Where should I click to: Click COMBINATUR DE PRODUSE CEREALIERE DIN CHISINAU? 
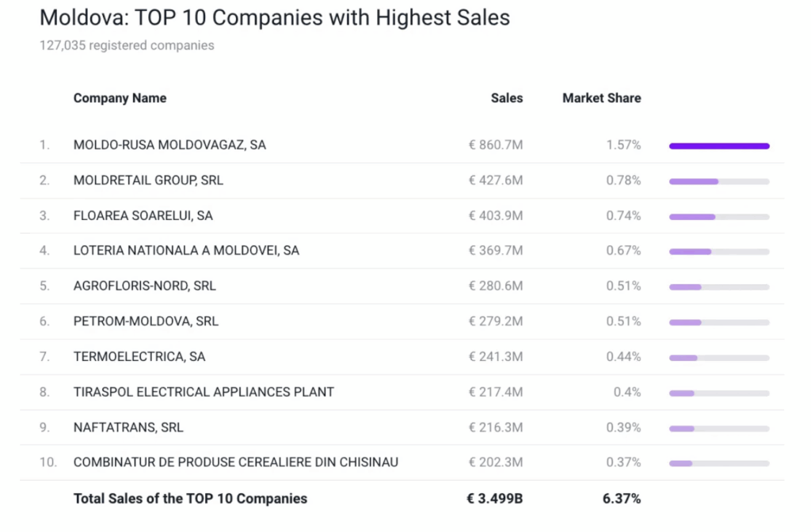tap(236, 462)
